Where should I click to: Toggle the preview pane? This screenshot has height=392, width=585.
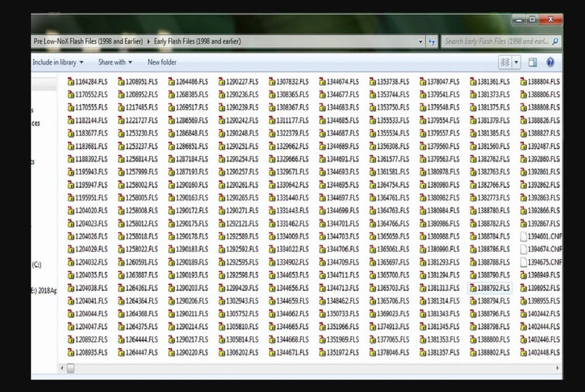[x=533, y=62]
